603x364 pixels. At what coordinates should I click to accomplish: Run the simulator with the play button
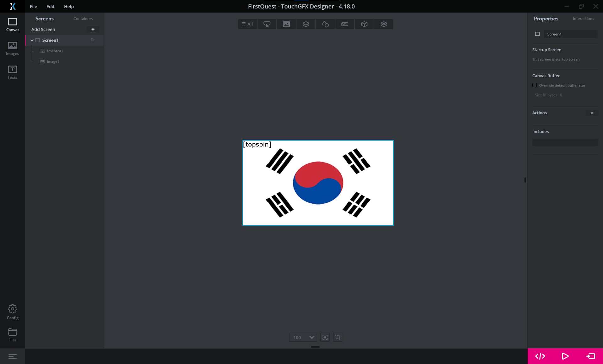[x=565, y=356]
